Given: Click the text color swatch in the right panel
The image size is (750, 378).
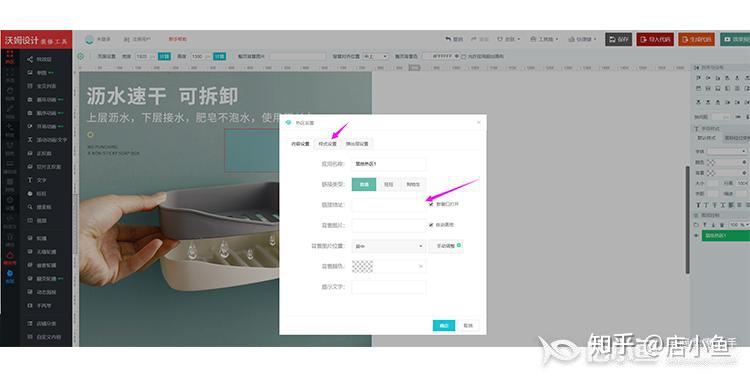Looking at the screenshot, I should (x=711, y=162).
